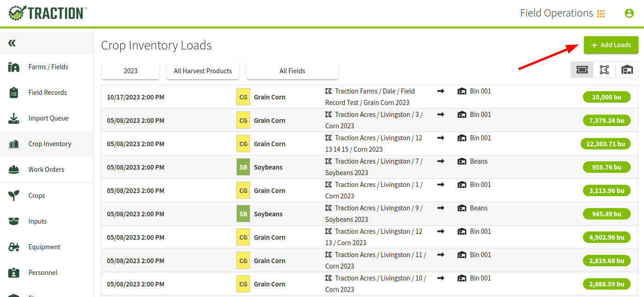Click the Equipment tractor icon
This screenshot has width=644, height=297.
14,247
